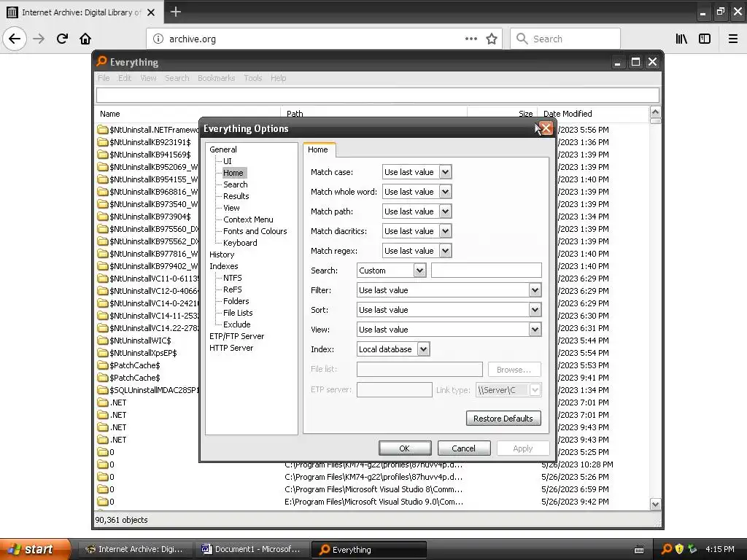747x560 pixels.
Task: Click the custom Search text field
Action: (487, 271)
